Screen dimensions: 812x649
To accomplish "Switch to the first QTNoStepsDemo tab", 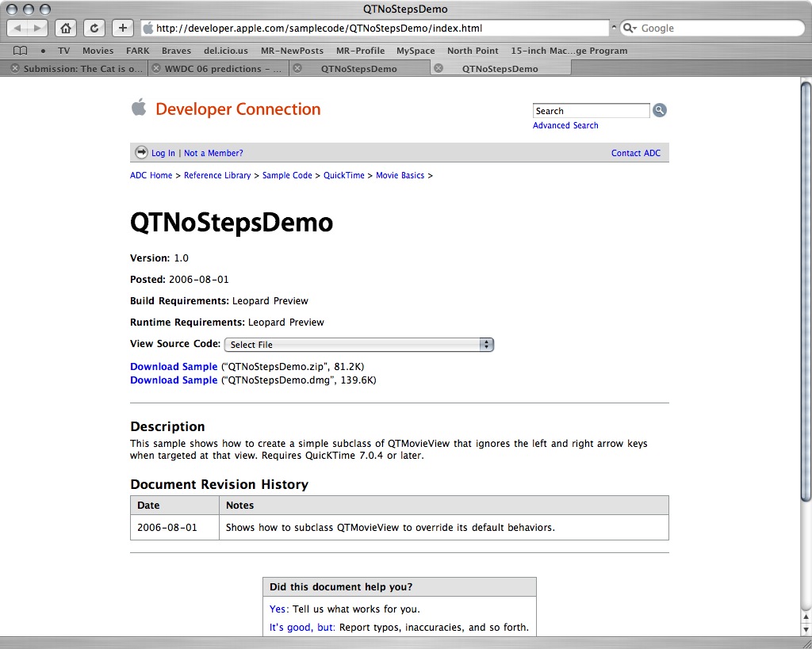I will tap(359, 69).
